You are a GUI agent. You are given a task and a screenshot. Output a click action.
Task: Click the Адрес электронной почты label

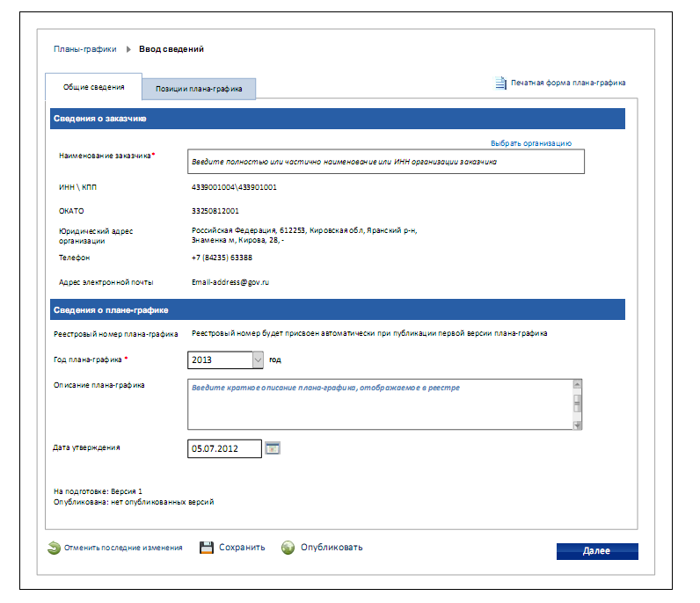(106, 282)
